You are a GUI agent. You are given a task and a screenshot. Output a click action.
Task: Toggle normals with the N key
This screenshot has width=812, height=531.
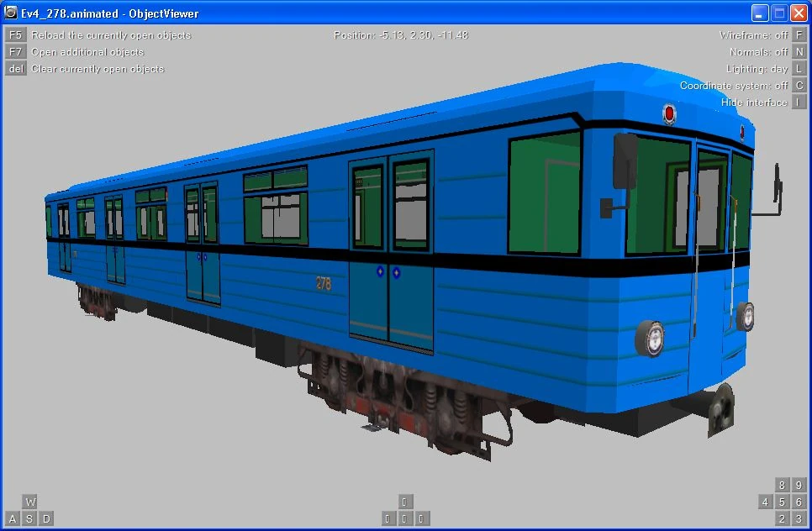click(799, 52)
